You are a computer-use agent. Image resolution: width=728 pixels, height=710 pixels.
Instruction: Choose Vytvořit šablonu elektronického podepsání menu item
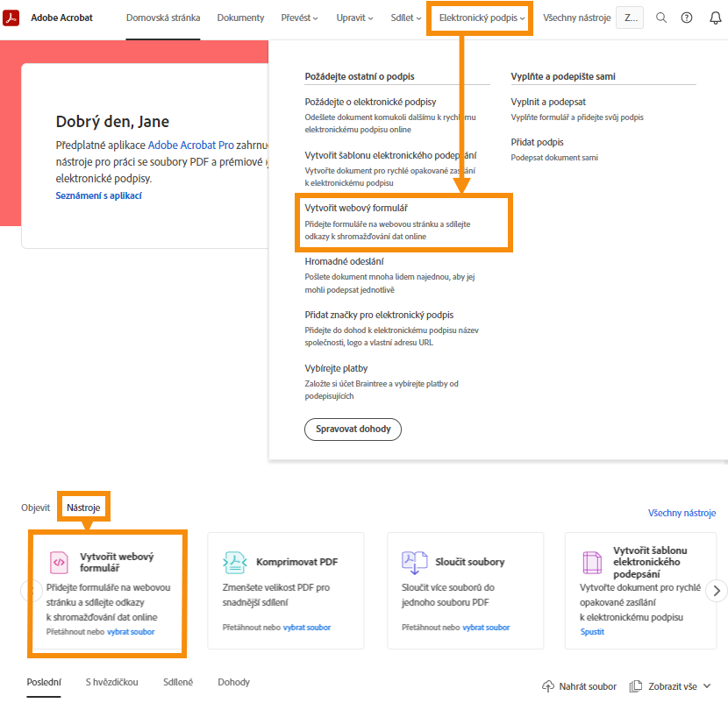(x=390, y=155)
